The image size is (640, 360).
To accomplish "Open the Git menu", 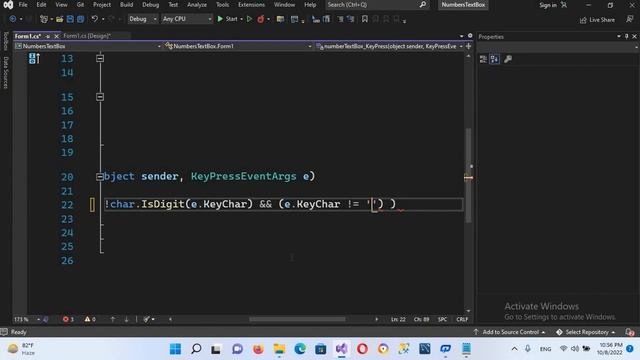I will click(x=80, y=4).
